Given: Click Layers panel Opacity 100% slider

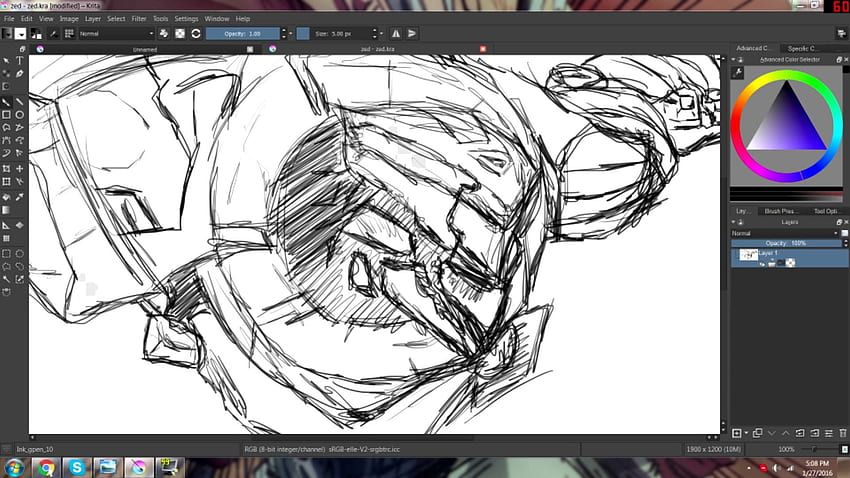Looking at the screenshot, I should pyautogui.click(x=785, y=243).
